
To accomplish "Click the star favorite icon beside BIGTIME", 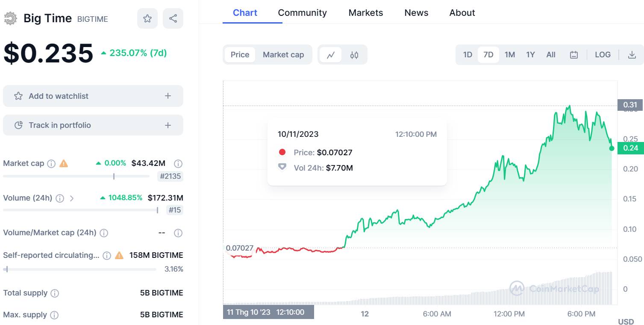I will click(x=147, y=18).
